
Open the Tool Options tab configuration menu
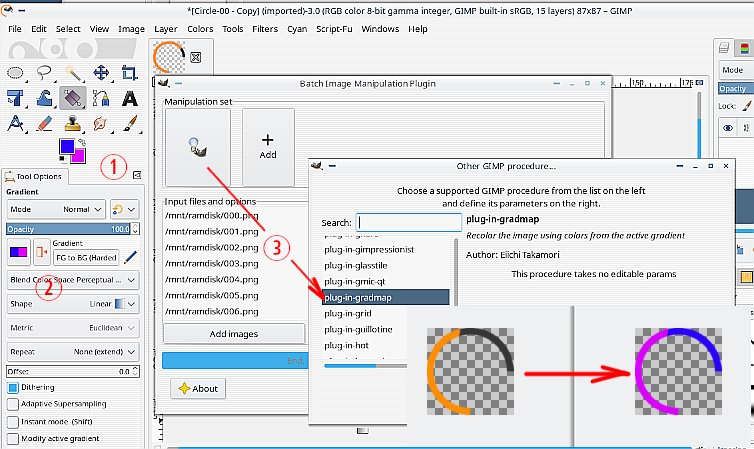point(137,175)
